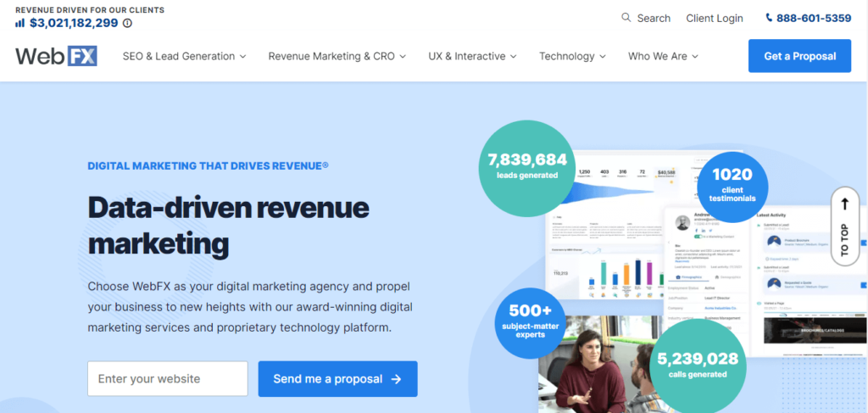
Task: Expand the UX & Interactive menu
Action: (472, 56)
